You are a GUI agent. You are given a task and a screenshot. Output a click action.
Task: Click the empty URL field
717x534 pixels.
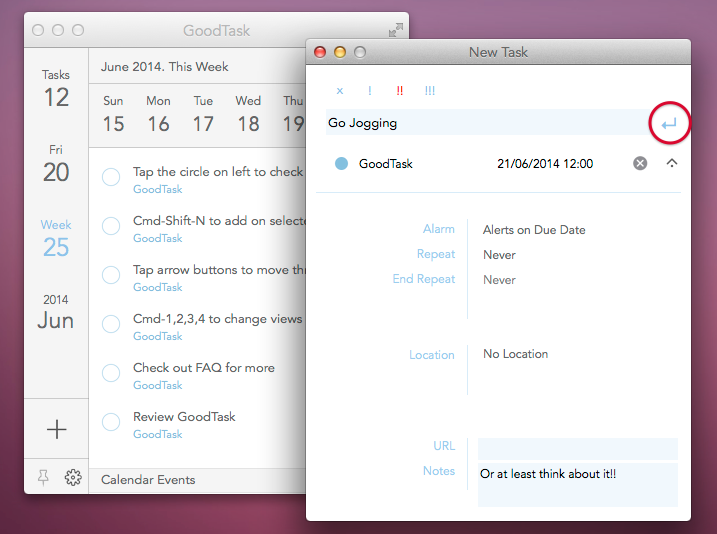click(578, 448)
